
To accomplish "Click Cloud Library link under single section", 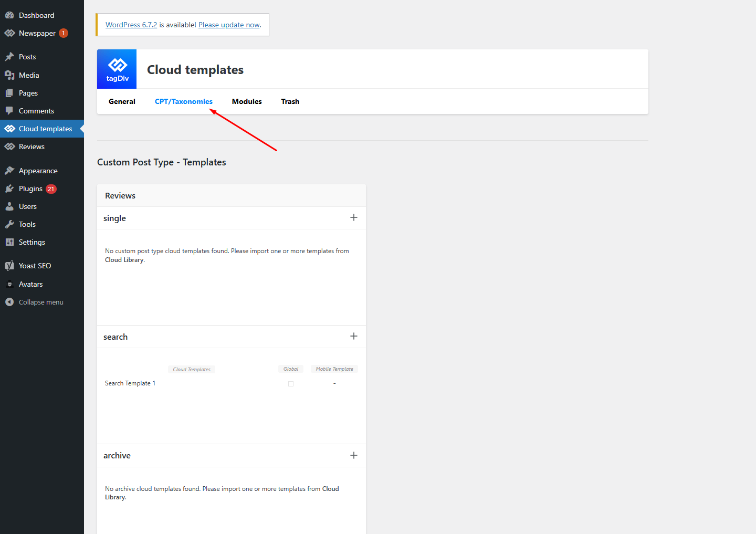I will (124, 260).
